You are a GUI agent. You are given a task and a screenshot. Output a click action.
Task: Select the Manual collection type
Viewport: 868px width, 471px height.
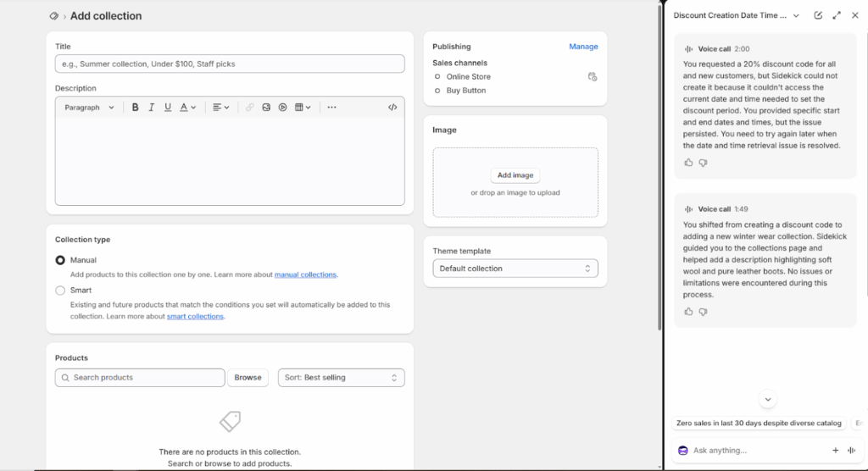[x=60, y=260]
